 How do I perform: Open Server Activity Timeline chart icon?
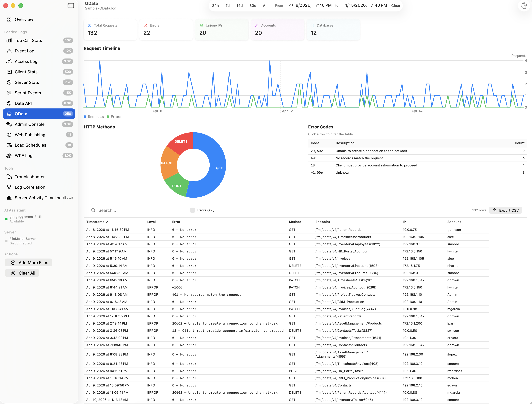tap(9, 198)
